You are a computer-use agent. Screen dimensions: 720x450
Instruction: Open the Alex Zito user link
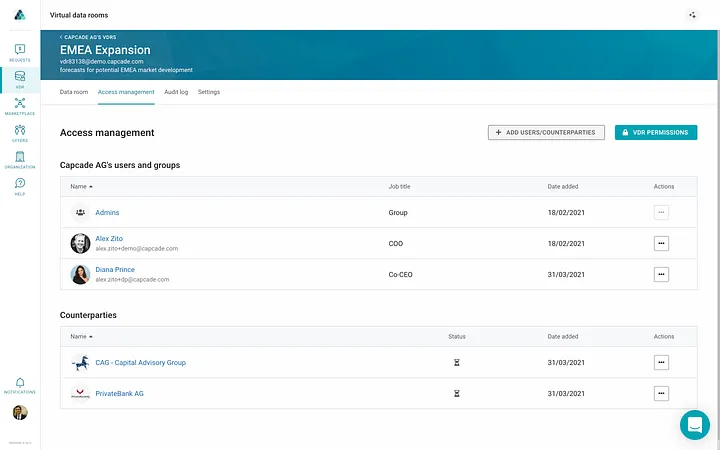tap(109, 239)
